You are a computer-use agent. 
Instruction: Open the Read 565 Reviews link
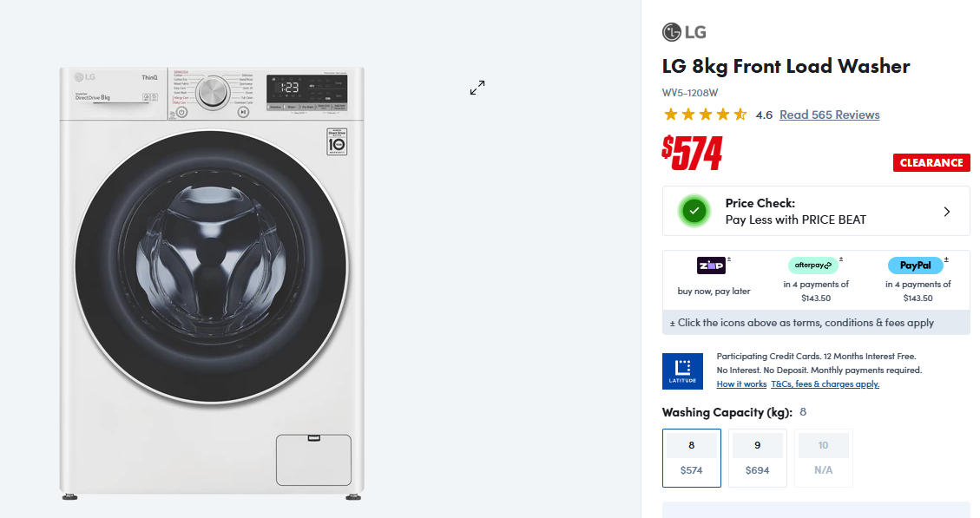pyautogui.click(x=829, y=115)
